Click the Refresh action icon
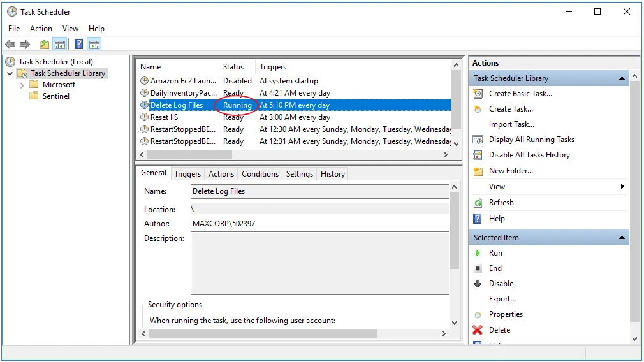This screenshot has height=362, width=644. (x=478, y=203)
